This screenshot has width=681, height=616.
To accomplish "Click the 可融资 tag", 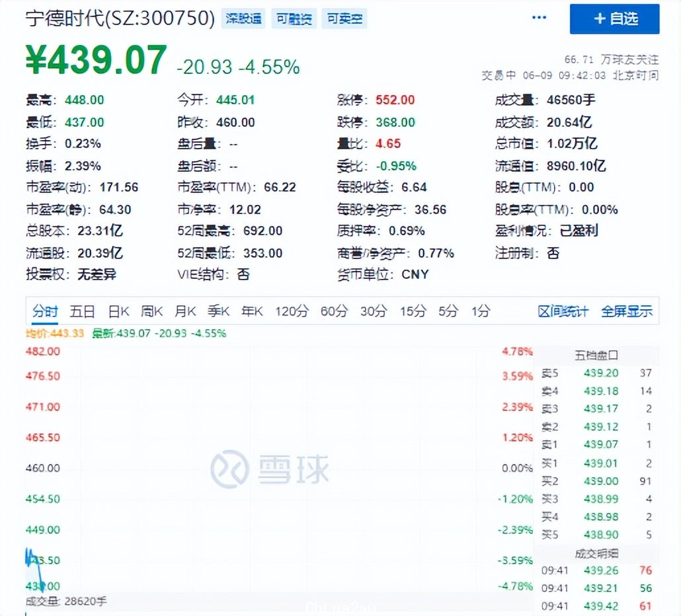I will 294,19.
